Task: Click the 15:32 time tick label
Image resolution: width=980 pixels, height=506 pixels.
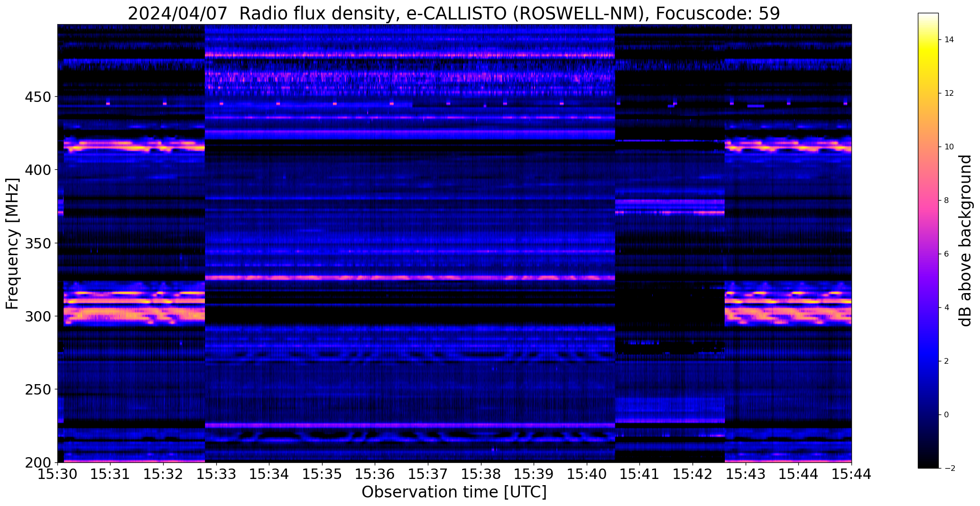Action: tap(164, 473)
